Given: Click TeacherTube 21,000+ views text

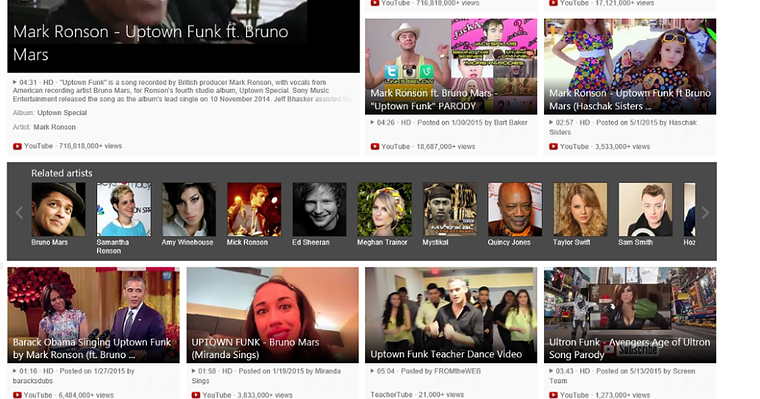Looking at the screenshot, I should pos(417,395).
